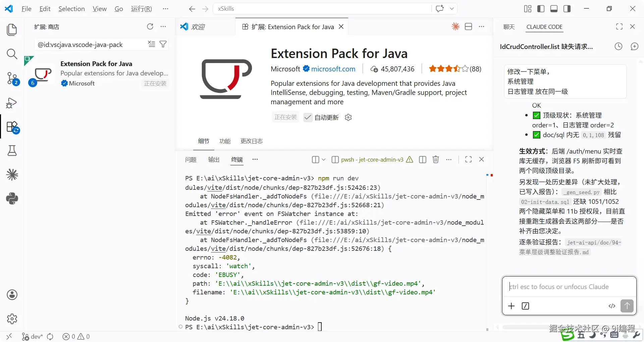This screenshot has height=342, width=644.
Task: Open Claude Code starburst icon in activity bar
Action: tap(12, 175)
